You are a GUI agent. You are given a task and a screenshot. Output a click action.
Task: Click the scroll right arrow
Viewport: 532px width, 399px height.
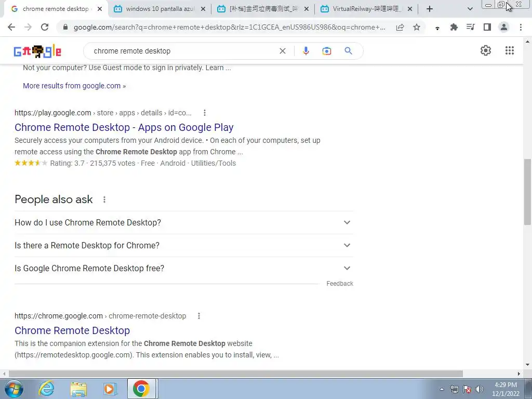(519, 374)
